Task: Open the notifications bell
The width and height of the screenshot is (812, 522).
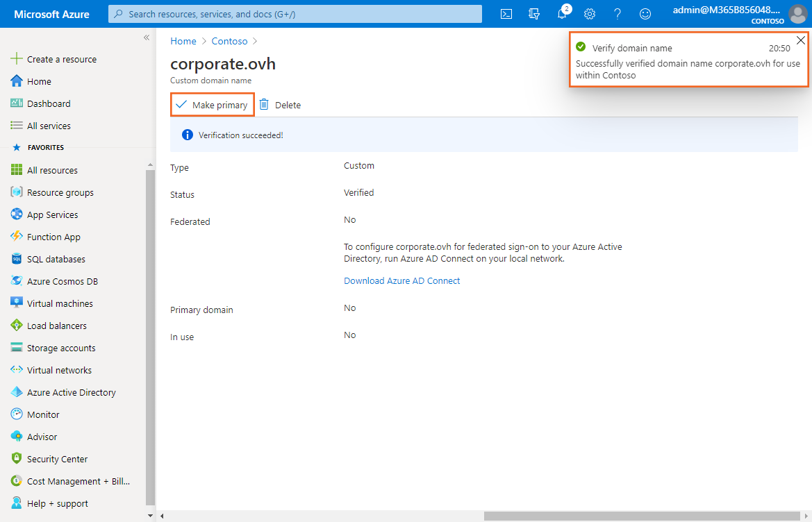Action: (x=562, y=14)
